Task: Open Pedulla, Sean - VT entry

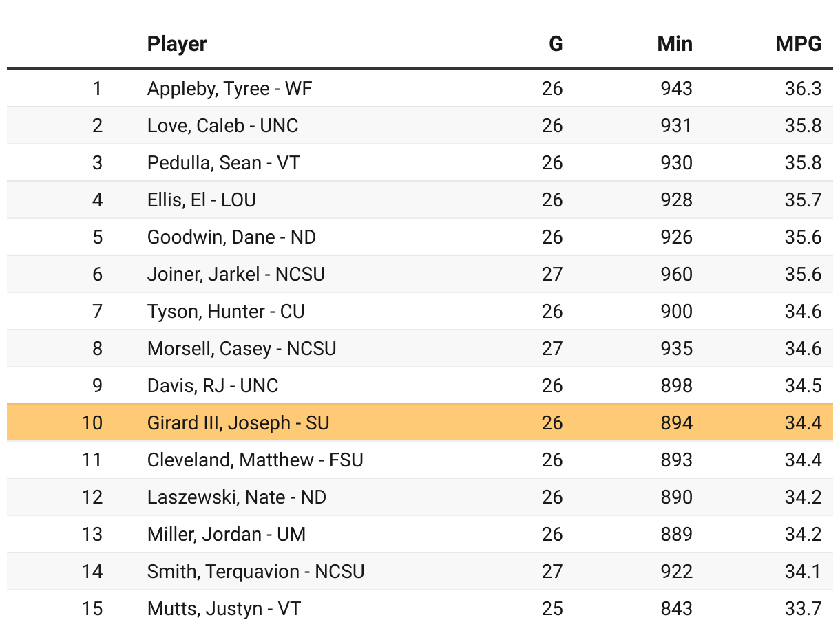Action: 223,163
